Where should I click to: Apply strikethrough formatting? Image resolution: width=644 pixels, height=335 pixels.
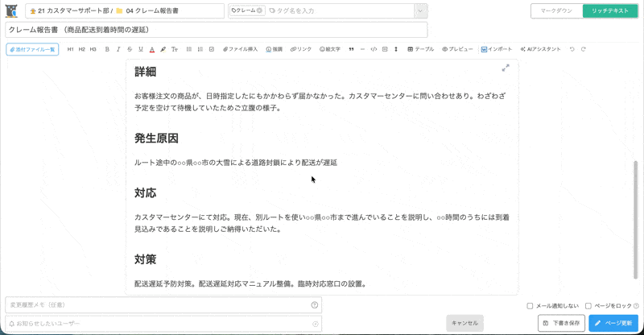130,50
